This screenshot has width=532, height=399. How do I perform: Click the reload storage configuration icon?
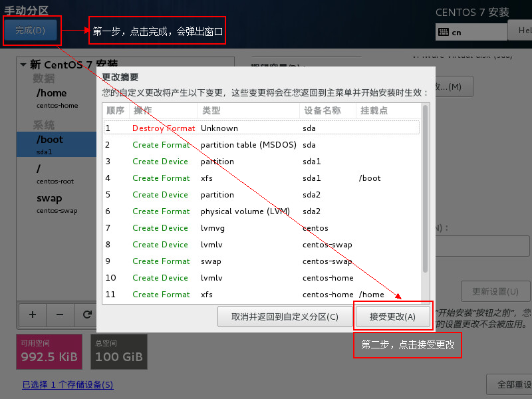[87, 315]
